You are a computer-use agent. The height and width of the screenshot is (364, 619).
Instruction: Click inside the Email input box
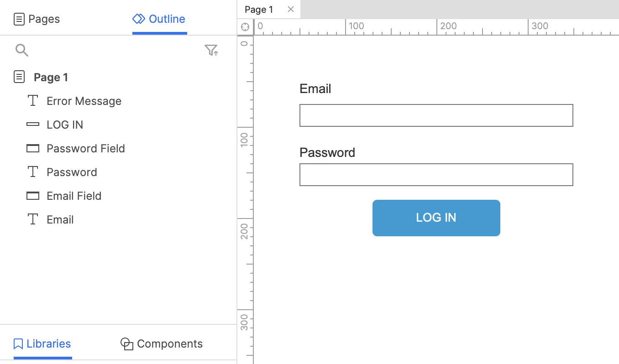pyautogui.click(x=436, y=115)
